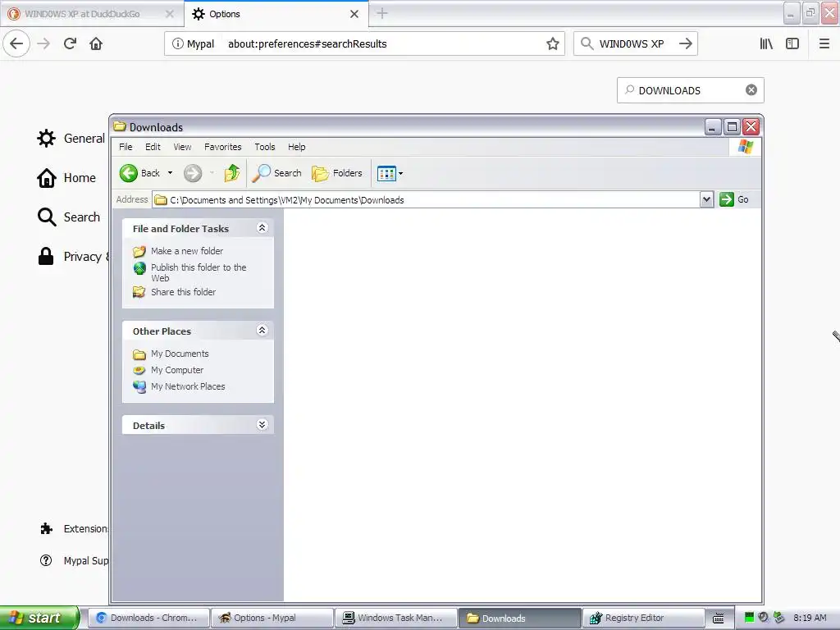
Task: Click the Explorer address path field
Action: tap(427, 200)
